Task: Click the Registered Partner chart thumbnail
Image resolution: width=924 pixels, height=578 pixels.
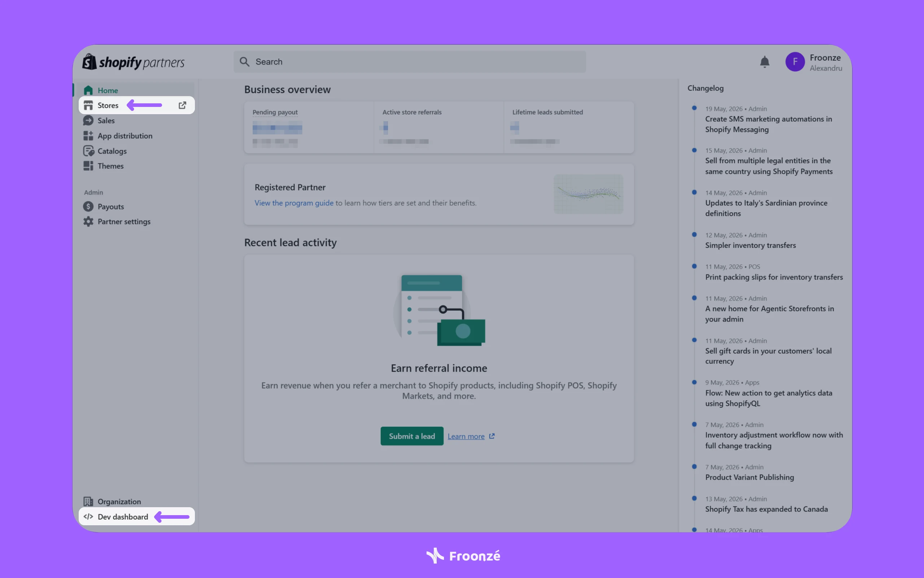Action: [x=588, y=194]
